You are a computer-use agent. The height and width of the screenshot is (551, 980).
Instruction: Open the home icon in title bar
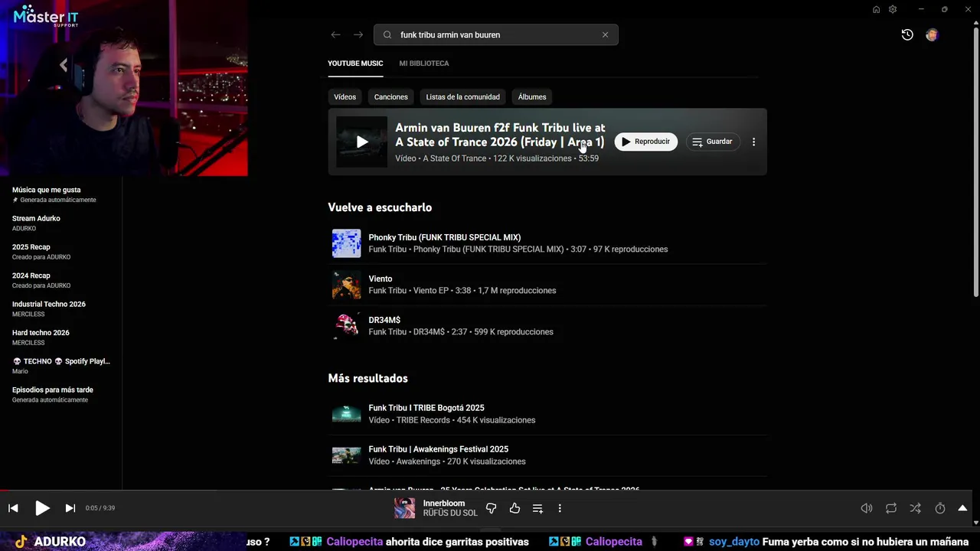[876, 9]
